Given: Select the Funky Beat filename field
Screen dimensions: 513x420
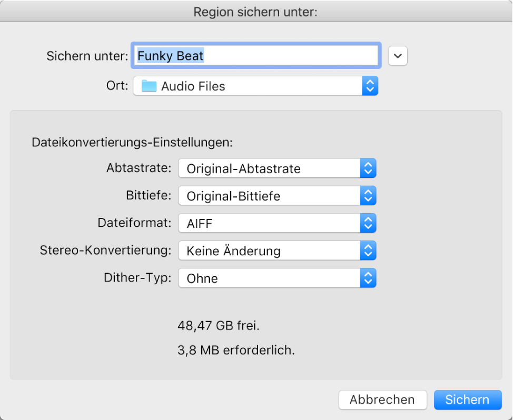Looking at the screenshot, I should point(256,56).
